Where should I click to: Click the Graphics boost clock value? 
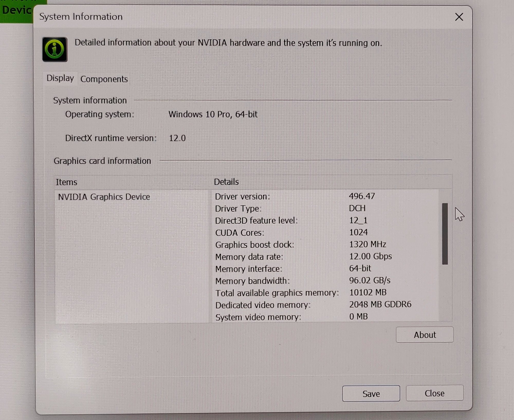click(368, 244)
